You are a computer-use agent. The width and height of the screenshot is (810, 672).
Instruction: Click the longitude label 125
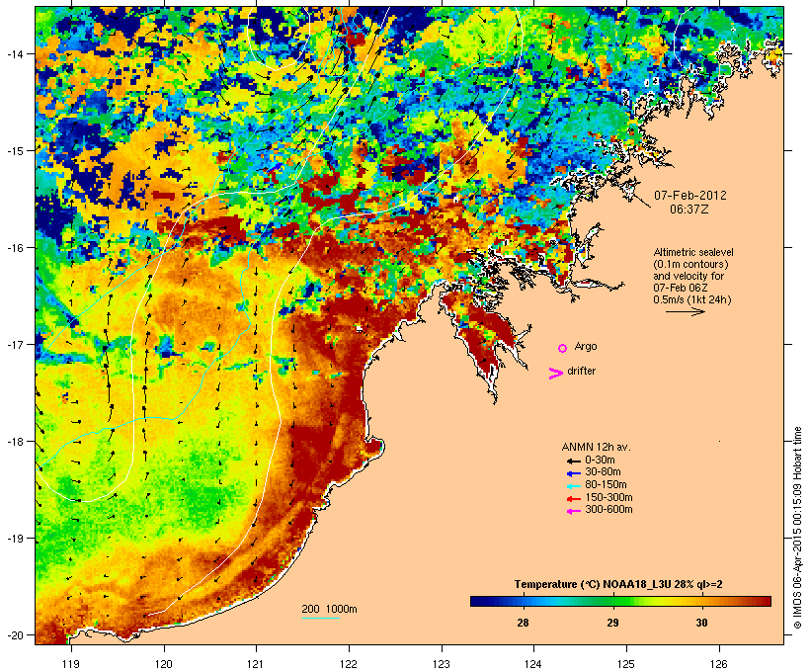pos(626,664)
